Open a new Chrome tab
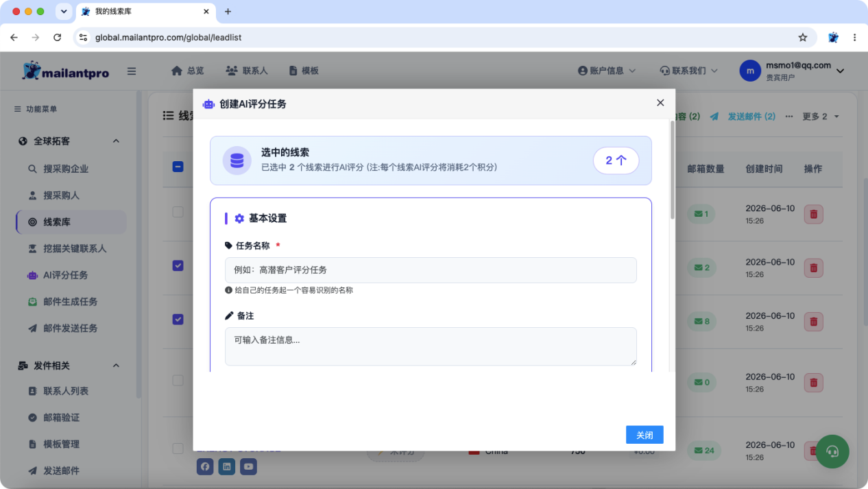The image size is (868, 489). pyautogui.click(x=228, y=12)
